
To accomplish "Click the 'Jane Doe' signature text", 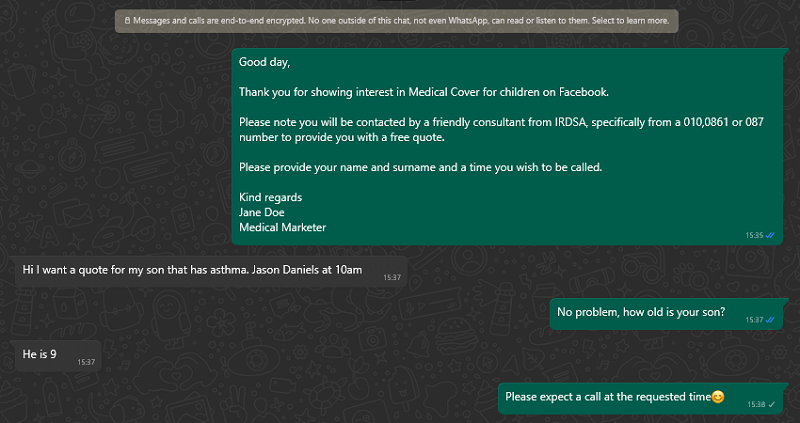I will (261, 212).
